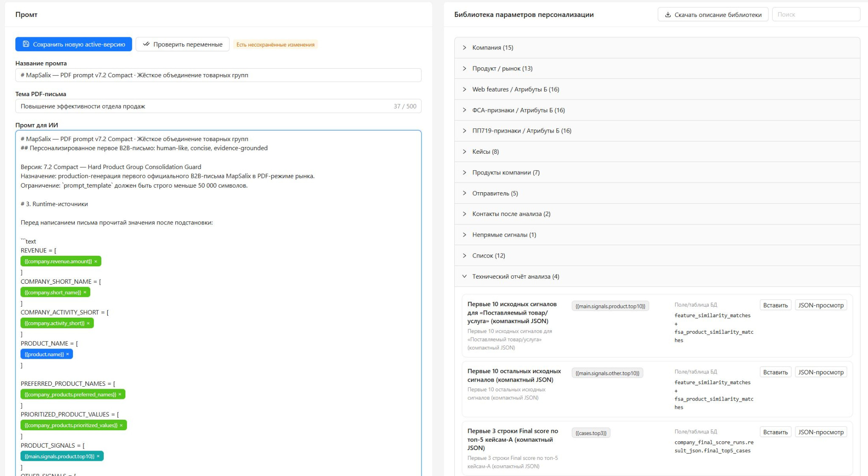Click the 'Версия: 7.2 Compact' line in prompt
This screenshot has width=868, height=476.
click(111, 167)
